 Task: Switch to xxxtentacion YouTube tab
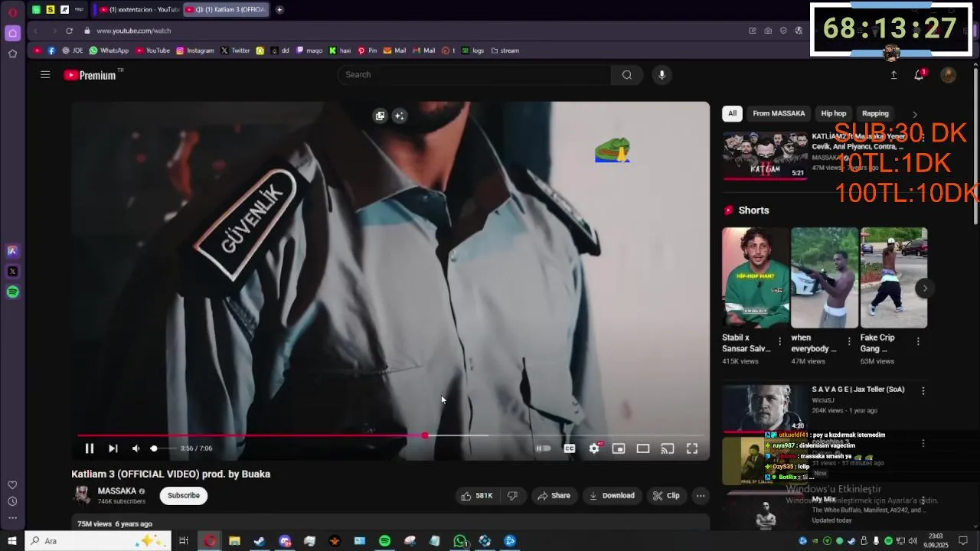pos(138,10)
